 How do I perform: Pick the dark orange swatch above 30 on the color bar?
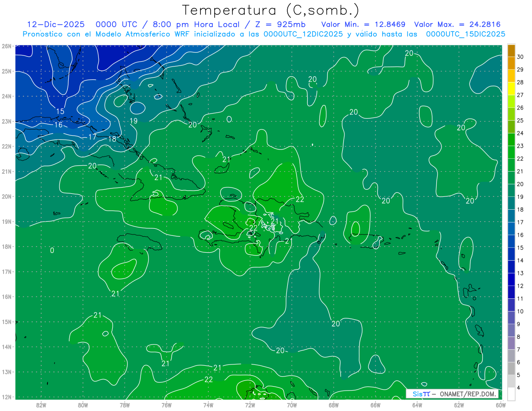click(511, 51)
